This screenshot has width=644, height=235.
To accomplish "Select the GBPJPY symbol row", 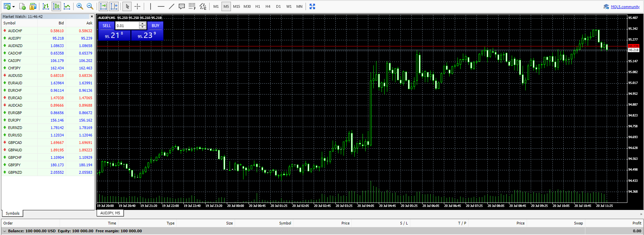I will 48,165.
